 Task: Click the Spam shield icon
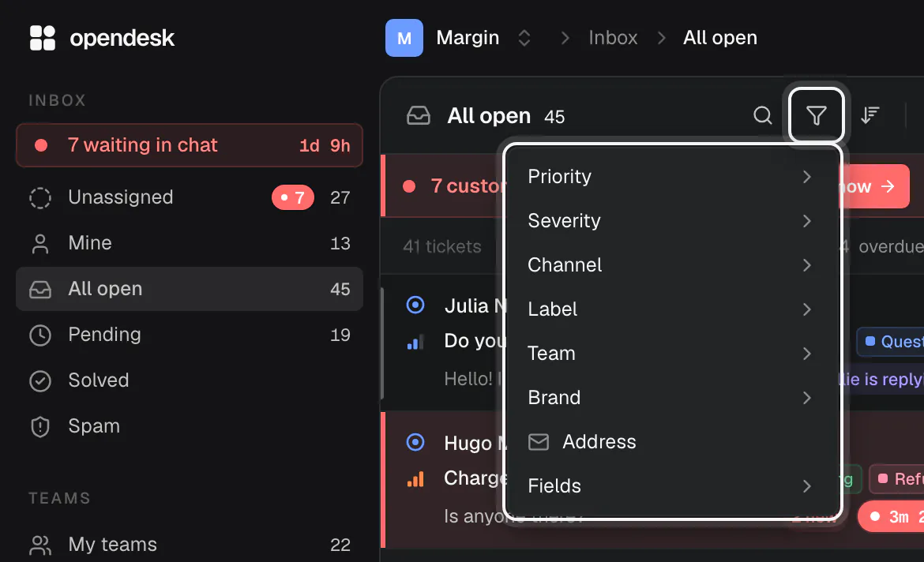(x=40, y=426)
